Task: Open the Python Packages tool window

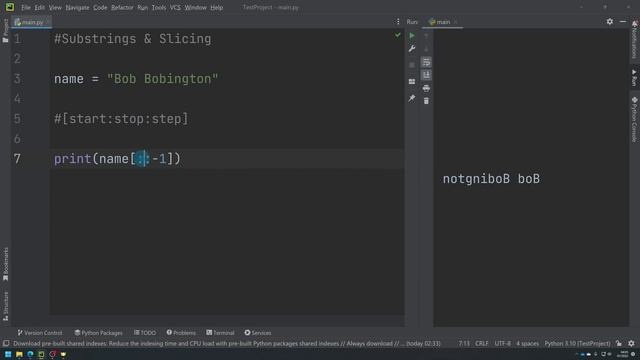Action: [98, 333]
